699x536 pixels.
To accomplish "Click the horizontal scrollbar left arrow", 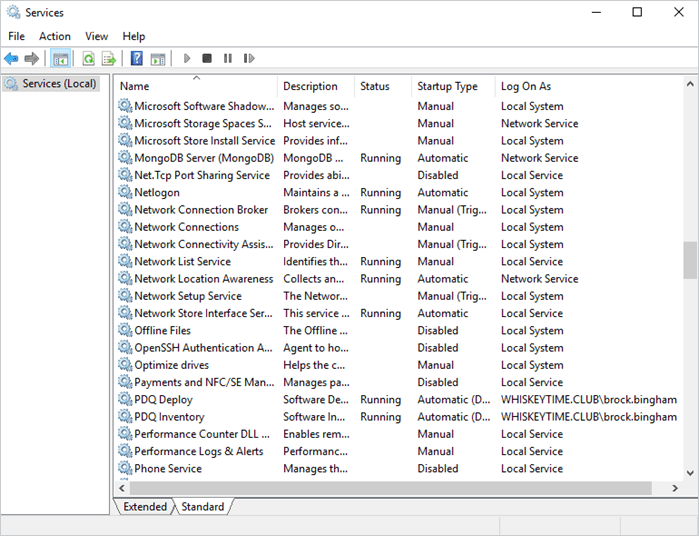I will pyautogui.click(x=122, y=488).
